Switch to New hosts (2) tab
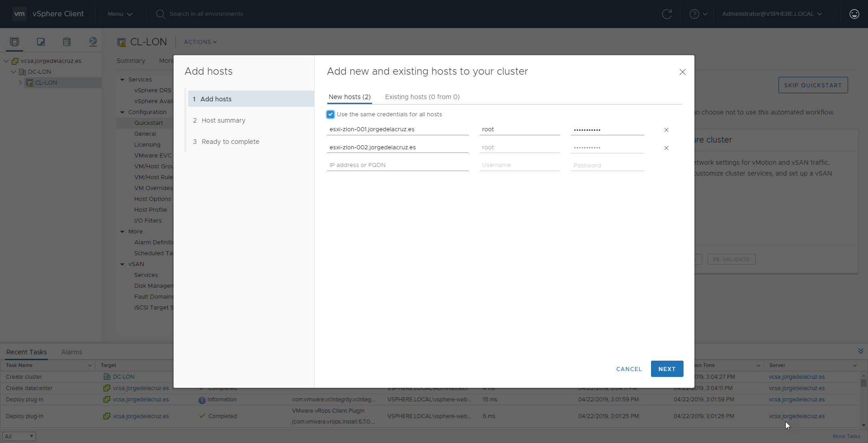Image resolution: width=868 pixels, height=443 pixels. [349, 97]
